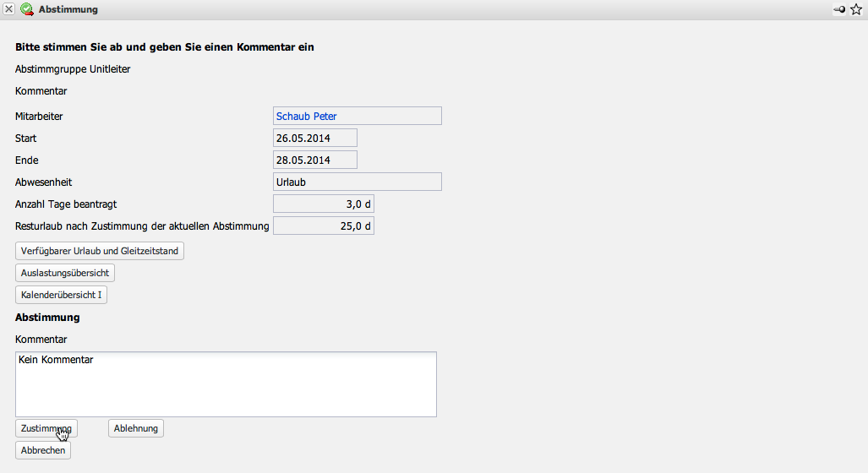Focus the Kommentar text area
The width and height of the screenshot is (868, 473).
tap(226, 384)
